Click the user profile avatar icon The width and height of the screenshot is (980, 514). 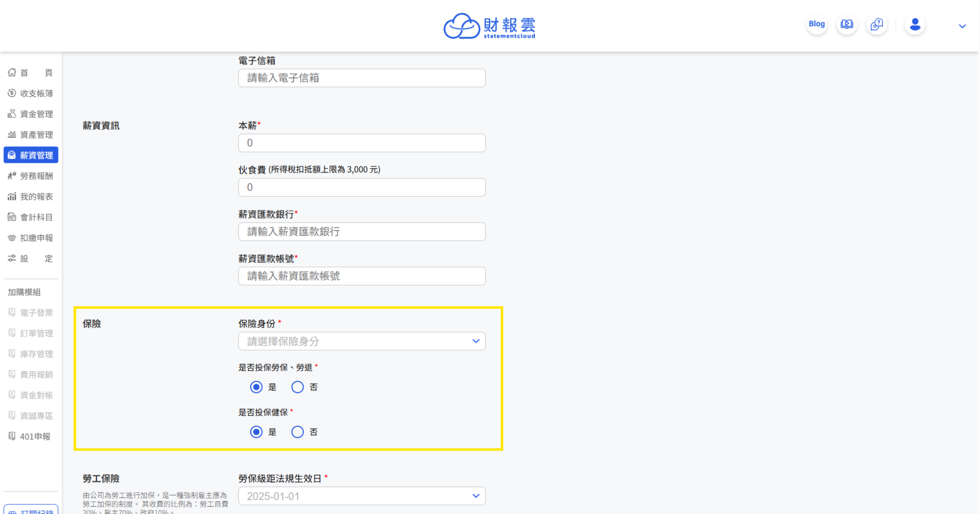point(915,24)
